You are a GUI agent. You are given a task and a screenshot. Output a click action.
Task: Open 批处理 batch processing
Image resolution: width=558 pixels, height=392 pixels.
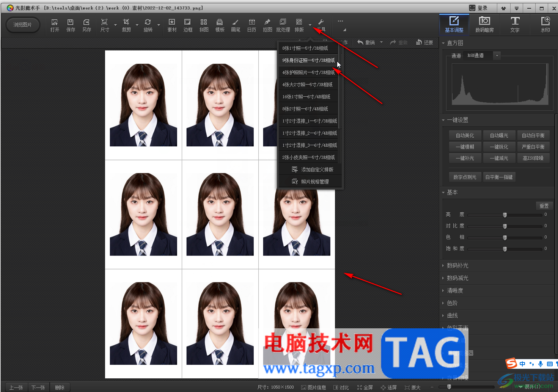pos(283,25)
